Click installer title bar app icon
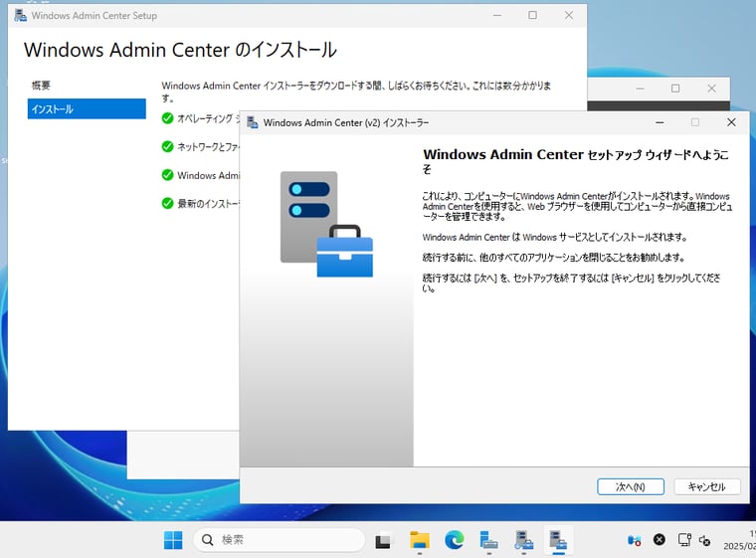This screenshot has width=756, height=558. click(252, 122)
